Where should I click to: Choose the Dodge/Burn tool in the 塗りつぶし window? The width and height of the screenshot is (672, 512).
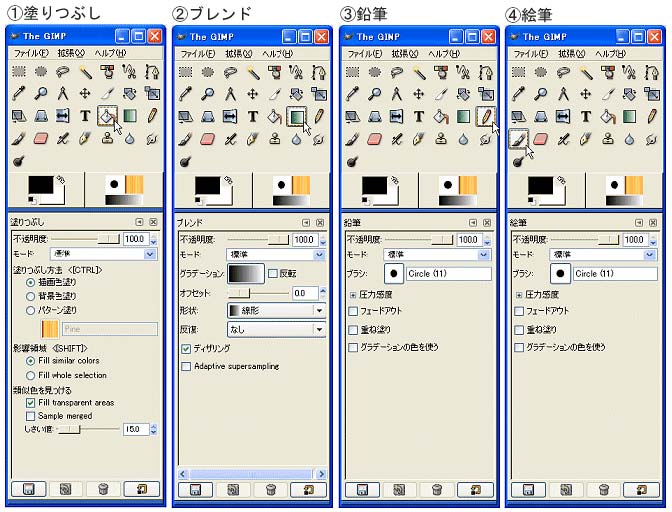point(19,161)
